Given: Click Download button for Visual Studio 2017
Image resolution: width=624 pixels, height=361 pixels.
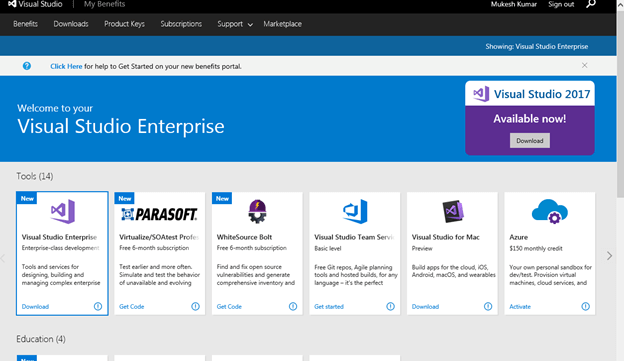Looking at the screenshot, I should pyautogui.click(x=530, y=140).
